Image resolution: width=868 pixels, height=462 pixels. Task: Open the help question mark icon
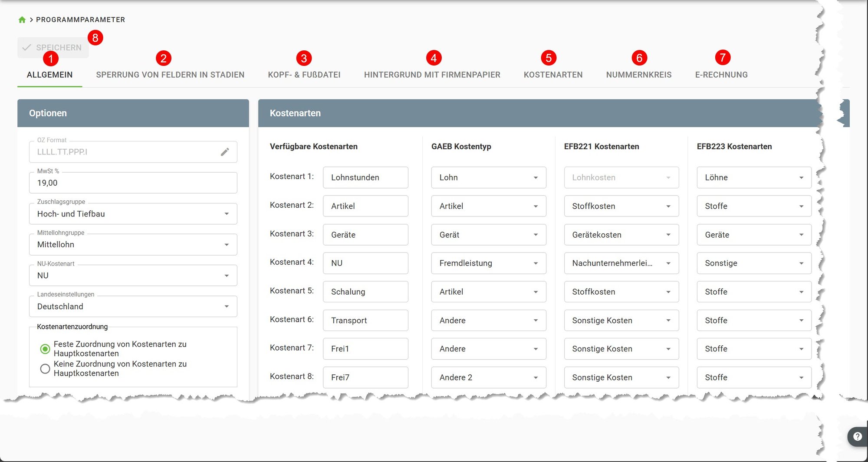point(857,436)
